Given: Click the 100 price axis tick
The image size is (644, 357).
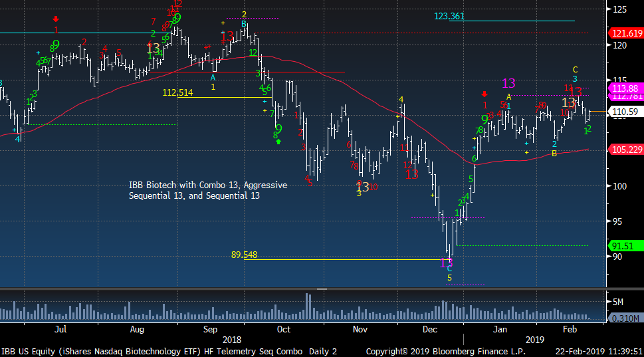Looking at the screenshot, I should 620,186.
